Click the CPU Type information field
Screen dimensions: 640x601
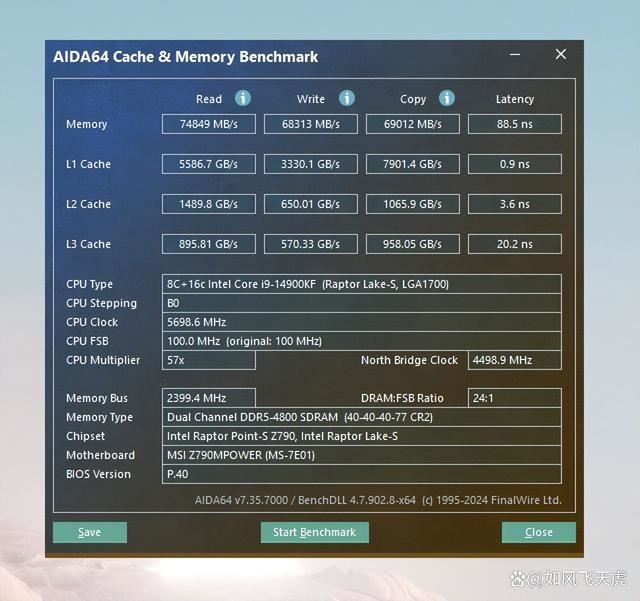[x=361, y=284]
